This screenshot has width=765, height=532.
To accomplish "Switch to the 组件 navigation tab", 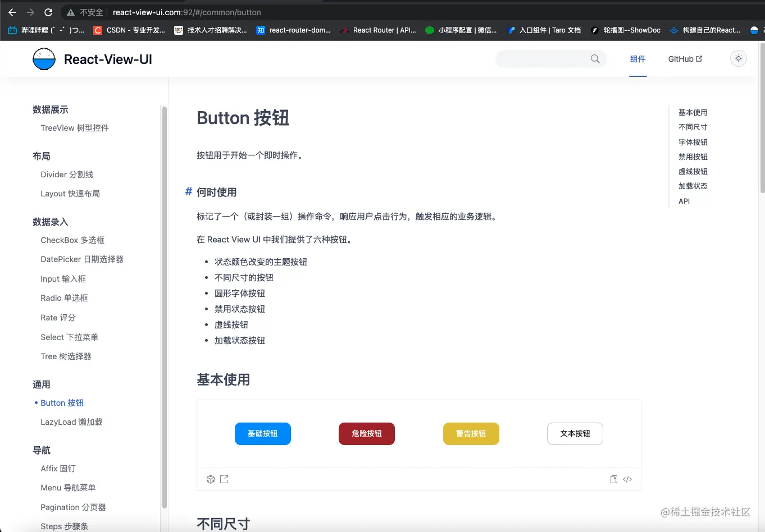I will click(x=637, y=59).
